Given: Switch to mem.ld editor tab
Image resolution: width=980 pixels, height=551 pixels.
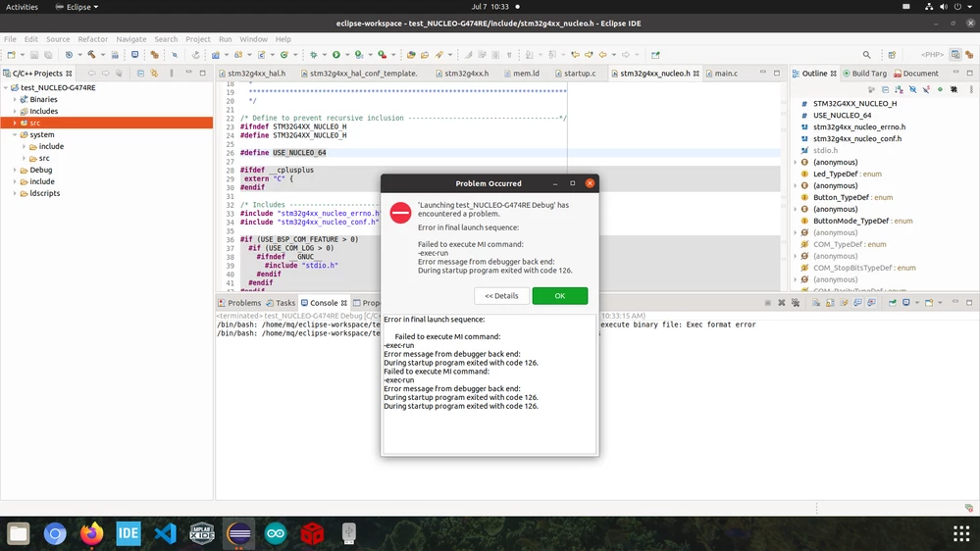Looking at the screenshot, I should coord(522,74).
